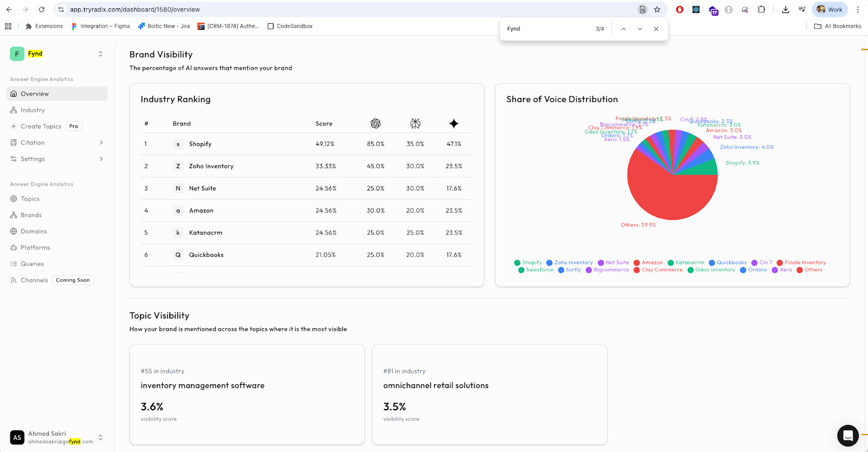
Task: Open browser extensions puzzle icon
Action: [x=762, y=9]
